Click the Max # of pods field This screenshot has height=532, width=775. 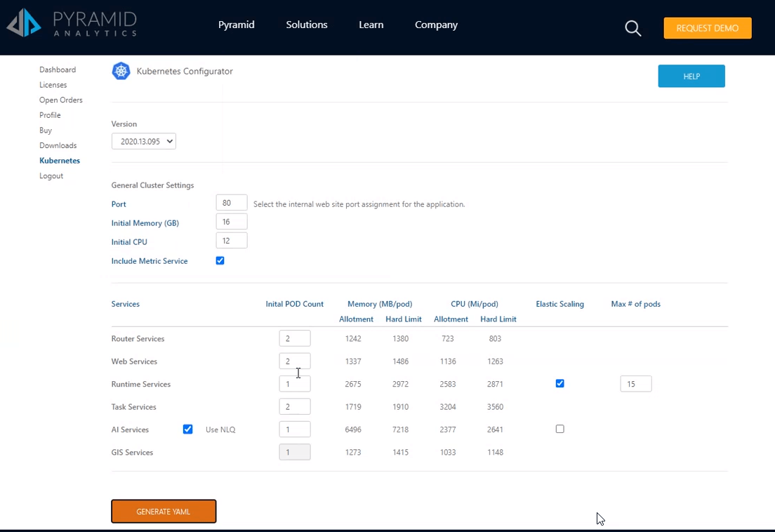(x=635, y=384)
